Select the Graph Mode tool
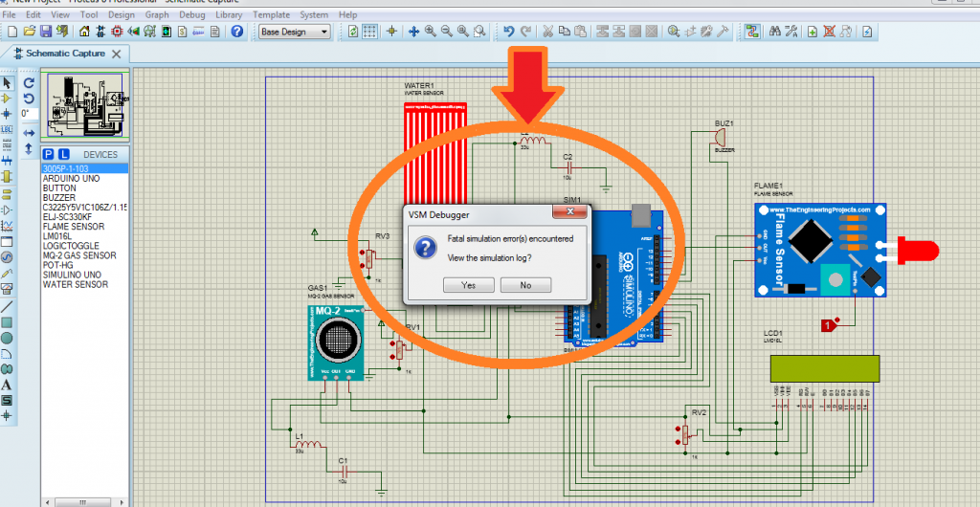980x507 pixels. pyautogui.click(x=7, y=226)
